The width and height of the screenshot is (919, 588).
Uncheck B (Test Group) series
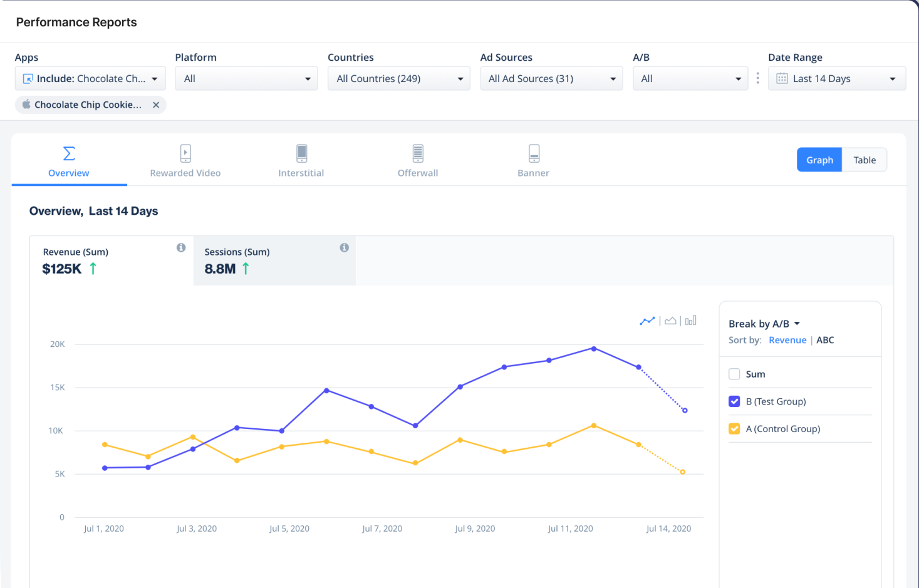click(734, 401)
